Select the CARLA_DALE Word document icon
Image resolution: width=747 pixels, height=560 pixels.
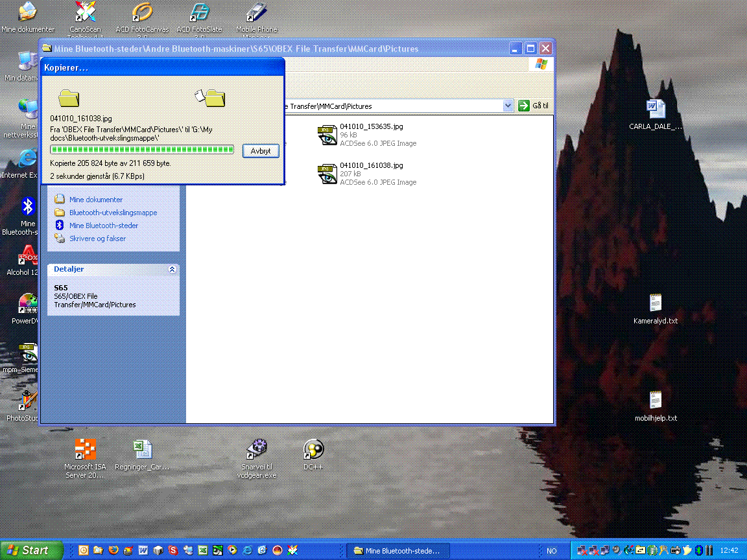coord(656,114)
